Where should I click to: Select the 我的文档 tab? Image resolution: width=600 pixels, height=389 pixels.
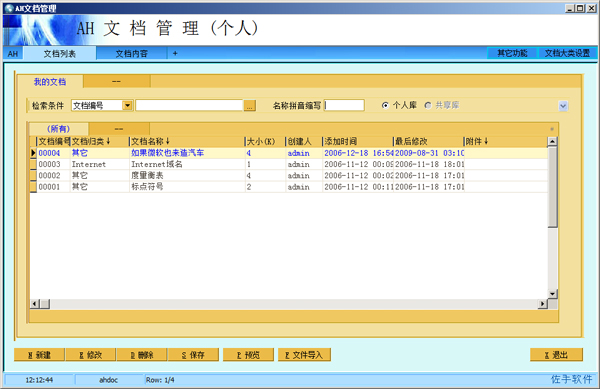click(x=50, y=82)
